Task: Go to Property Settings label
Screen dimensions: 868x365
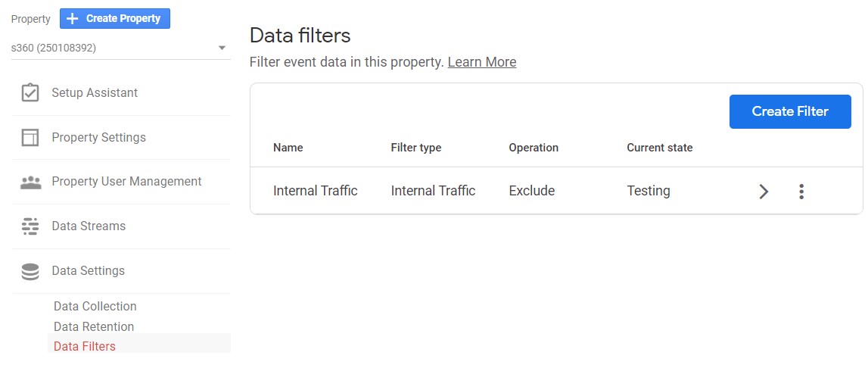Action: (x=99, y=137)
